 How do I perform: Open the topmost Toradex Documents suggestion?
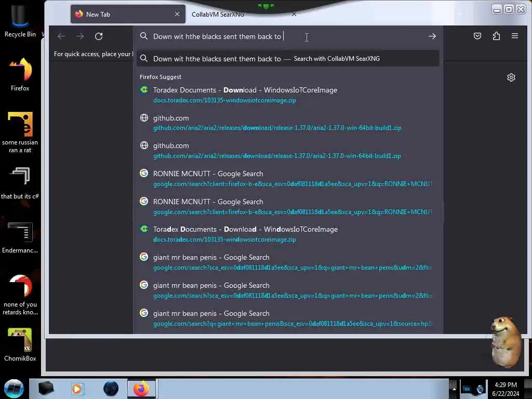coord(288,95)
